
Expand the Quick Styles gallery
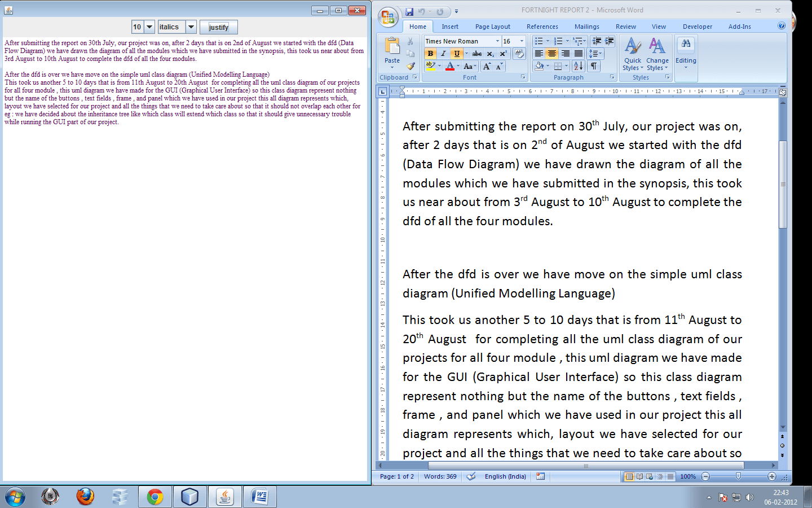tap(633, 56)
